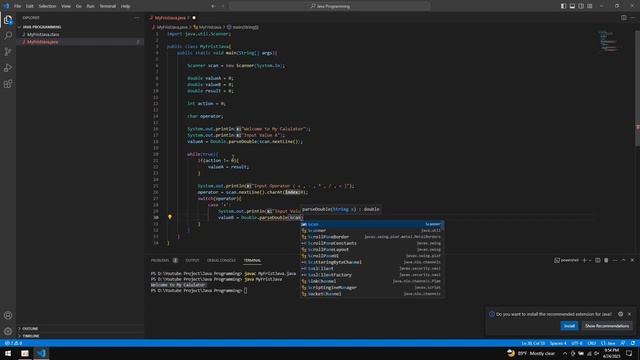Toggle the secondary sidebar layout icon
This screenshot has width=640, height=360.
[581, 6]
